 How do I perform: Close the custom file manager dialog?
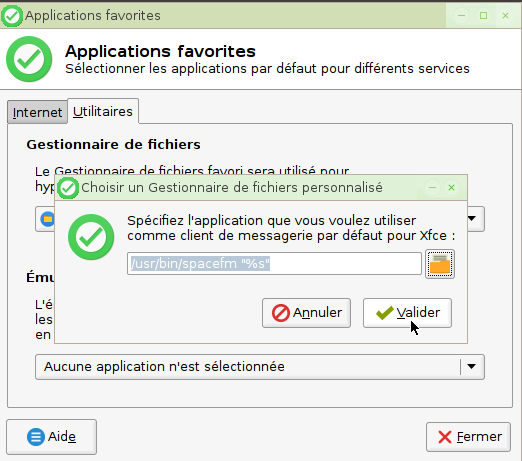point(451,188)
